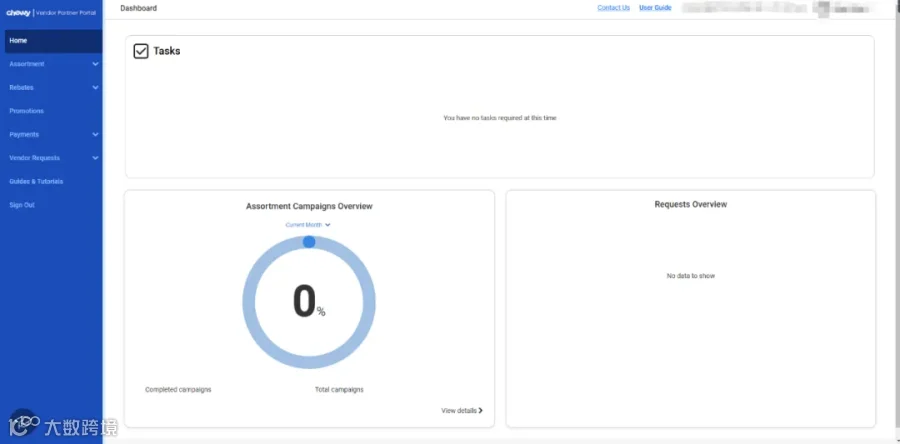Screen dimensions: 900x444
Task: Click the Vendor Requests menu label
Action: [34, 158]
